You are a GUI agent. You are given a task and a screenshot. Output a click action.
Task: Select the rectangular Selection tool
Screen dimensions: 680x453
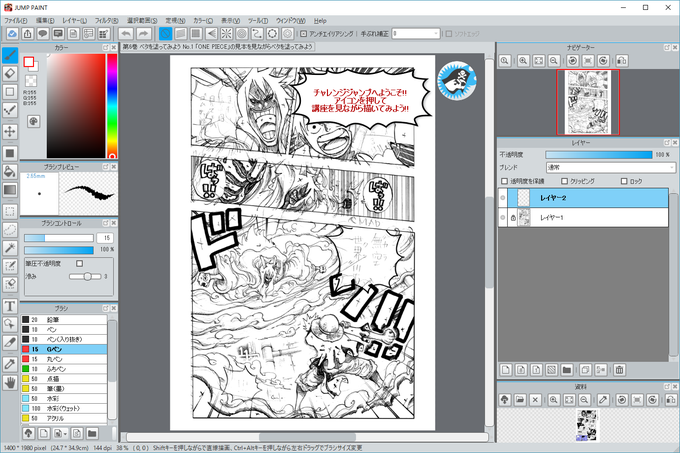tap(10, 212)
